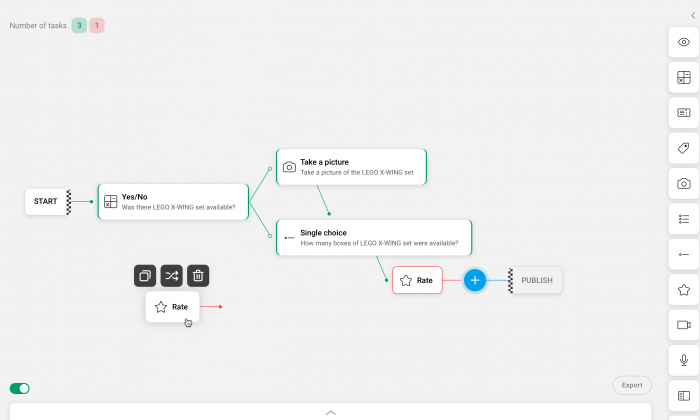700x420 pixels.
Task: Delete the selected Rate node with trash icon
Action: (198, 276)
